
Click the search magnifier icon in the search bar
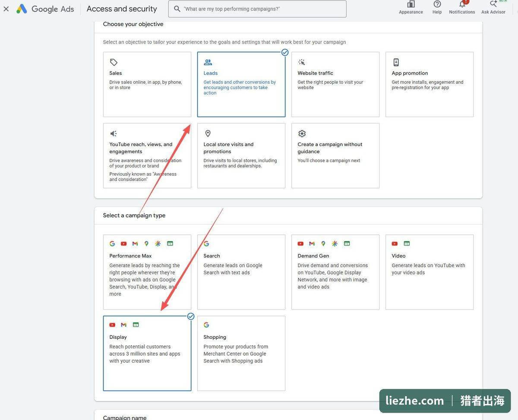(177, 9)
